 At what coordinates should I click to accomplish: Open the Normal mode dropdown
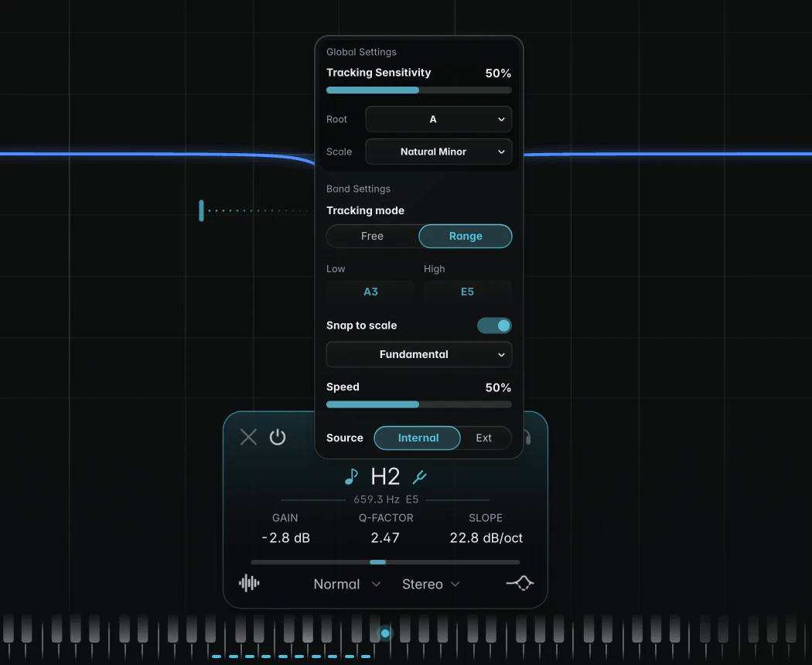347,585
